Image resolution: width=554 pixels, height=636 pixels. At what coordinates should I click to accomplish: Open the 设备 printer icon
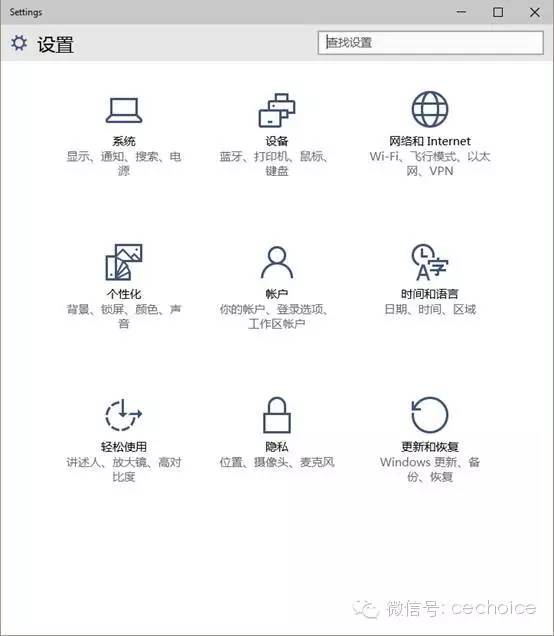(x=277, y=110)
